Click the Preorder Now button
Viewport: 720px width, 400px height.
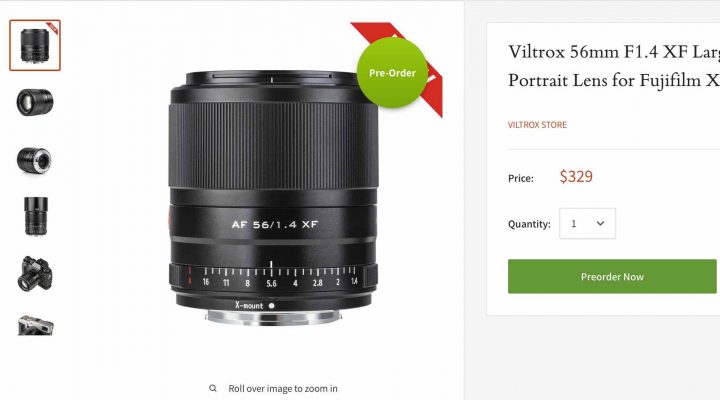tap(612, 276)
